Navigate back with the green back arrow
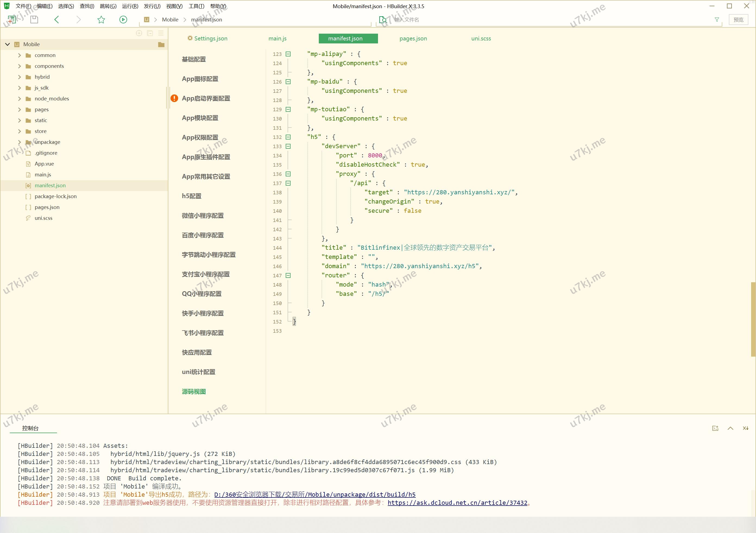756x533 pixels. click(x=57, y=20)
